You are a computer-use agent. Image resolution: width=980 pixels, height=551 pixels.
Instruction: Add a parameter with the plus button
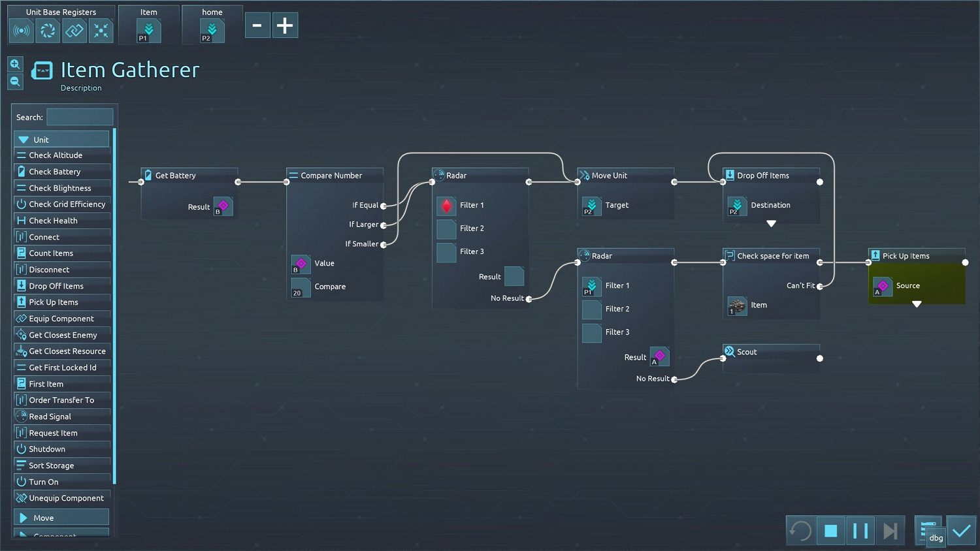click(285, 25)
